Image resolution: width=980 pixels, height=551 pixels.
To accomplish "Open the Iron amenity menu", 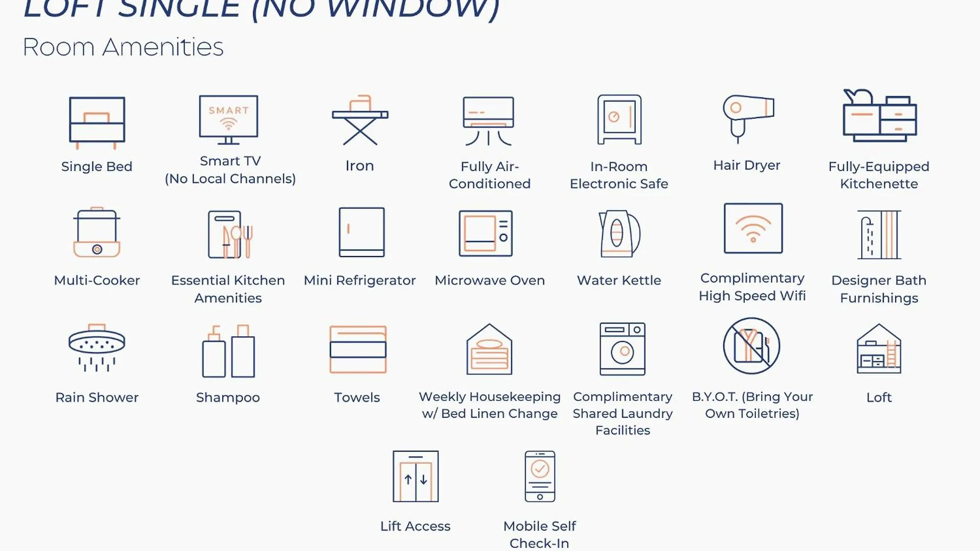I will click(x=359, y=129).
